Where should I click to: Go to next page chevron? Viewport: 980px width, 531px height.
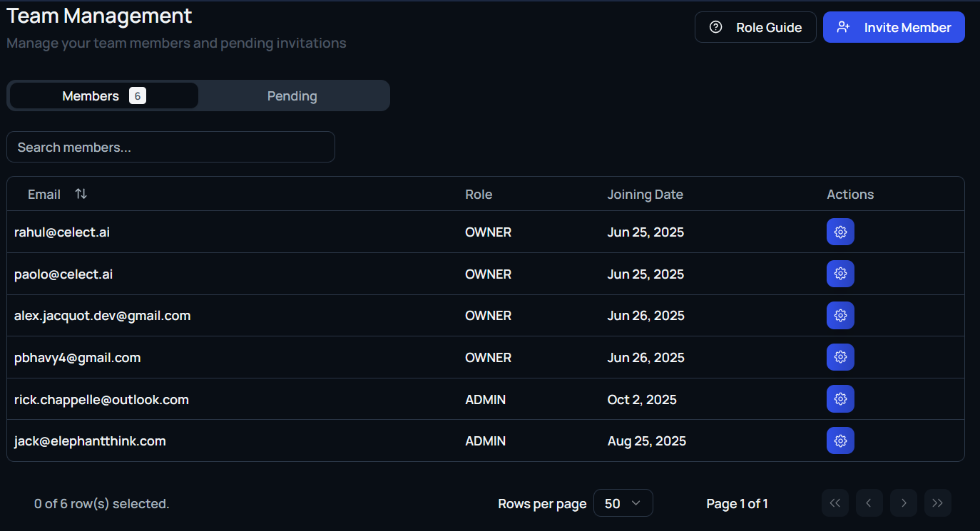(903, 503)
